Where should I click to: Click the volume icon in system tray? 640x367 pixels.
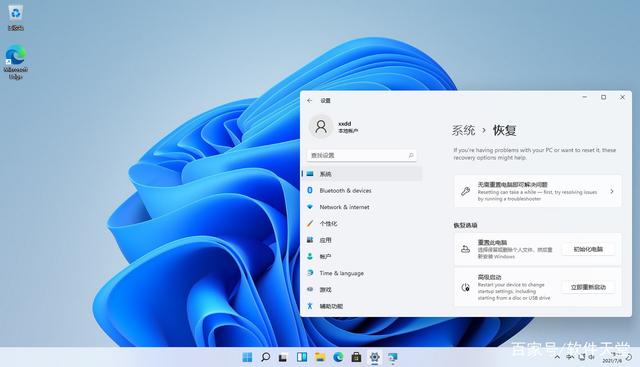[x=592, y=357]
